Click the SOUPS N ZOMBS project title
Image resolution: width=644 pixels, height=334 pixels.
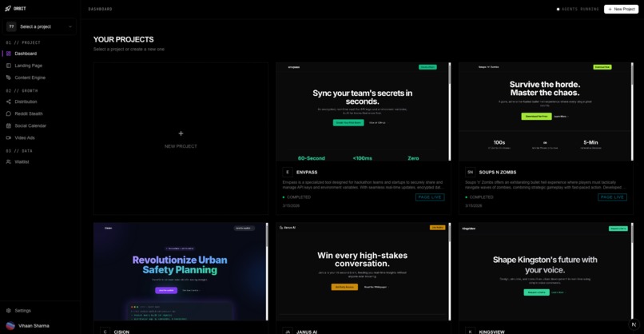497,172
